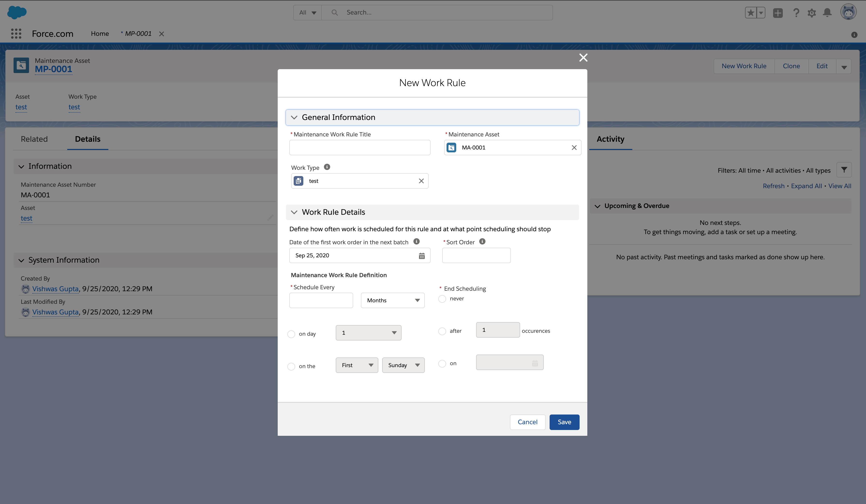This screenshot has width=866, height=504.
Task: Open the Setup gear icon
Action: coord(812,13)
